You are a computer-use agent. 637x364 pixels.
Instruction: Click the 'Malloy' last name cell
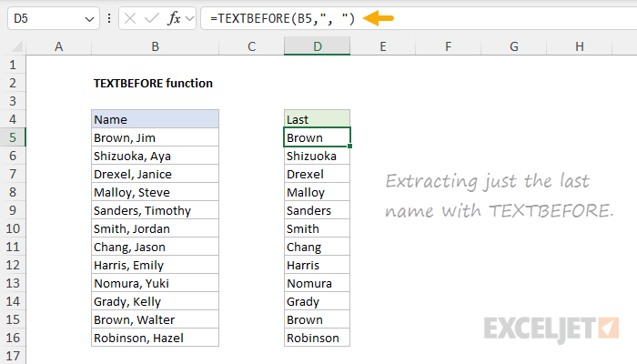click(317, 192)
